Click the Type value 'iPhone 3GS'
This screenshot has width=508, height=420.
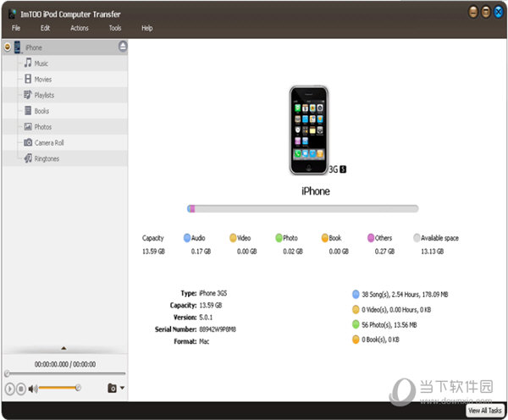coord(213,293)
